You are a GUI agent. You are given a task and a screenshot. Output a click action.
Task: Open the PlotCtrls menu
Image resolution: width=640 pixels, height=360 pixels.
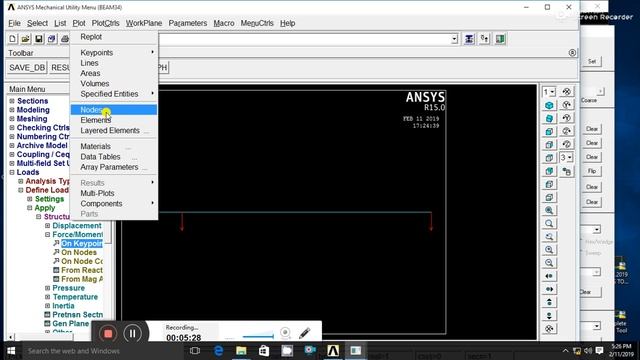coord(105,23)
